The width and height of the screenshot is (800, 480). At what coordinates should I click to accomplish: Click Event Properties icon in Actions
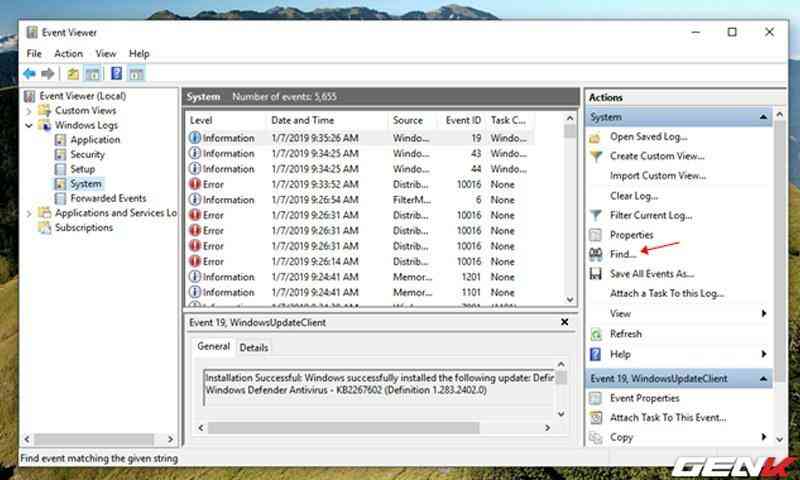point(595,398)
